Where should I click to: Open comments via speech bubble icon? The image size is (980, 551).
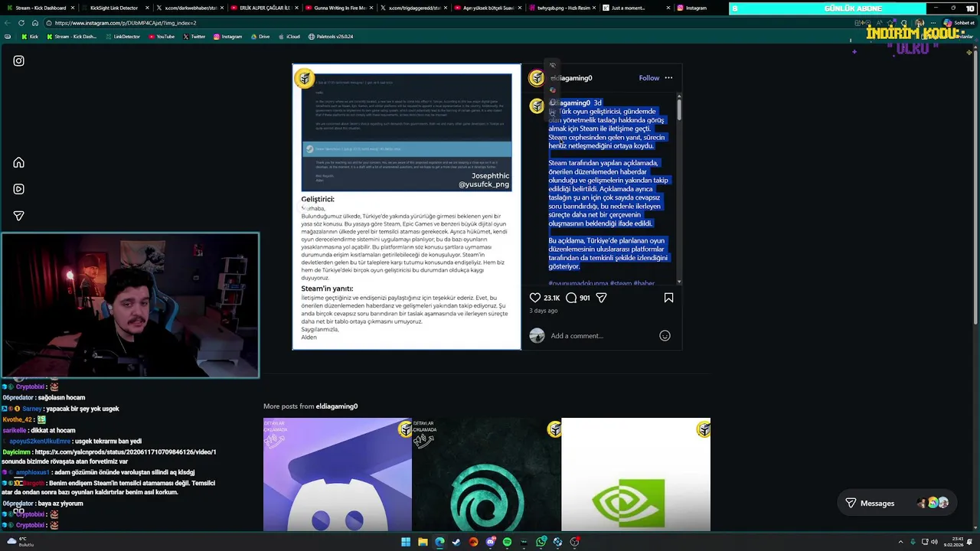click(571, 298)
